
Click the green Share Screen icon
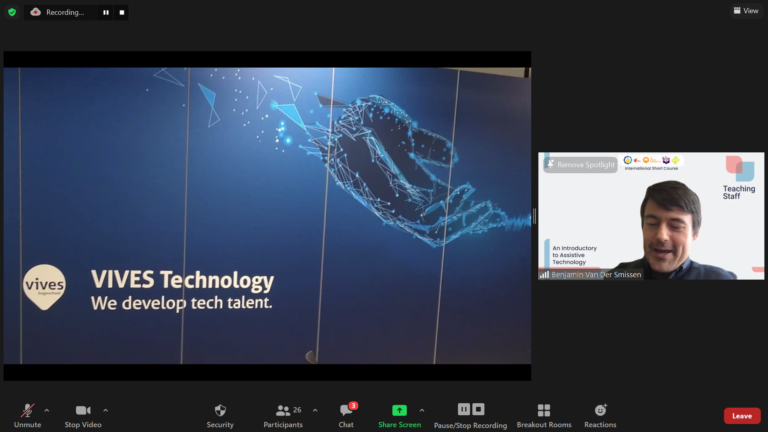point(399,410)
